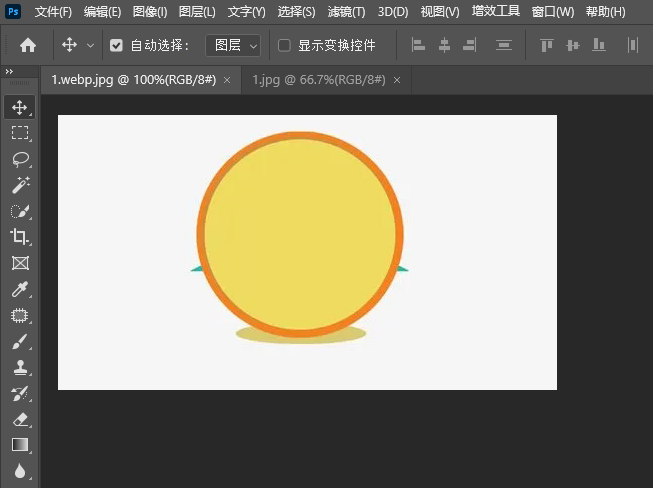Enable the 显示变换控件 checkbox

pyautogui.click(x=284, y=45)
